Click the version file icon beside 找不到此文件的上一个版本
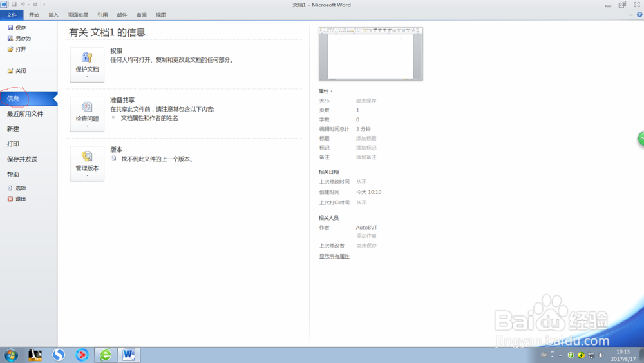644x363 pixels. [113, 158]
